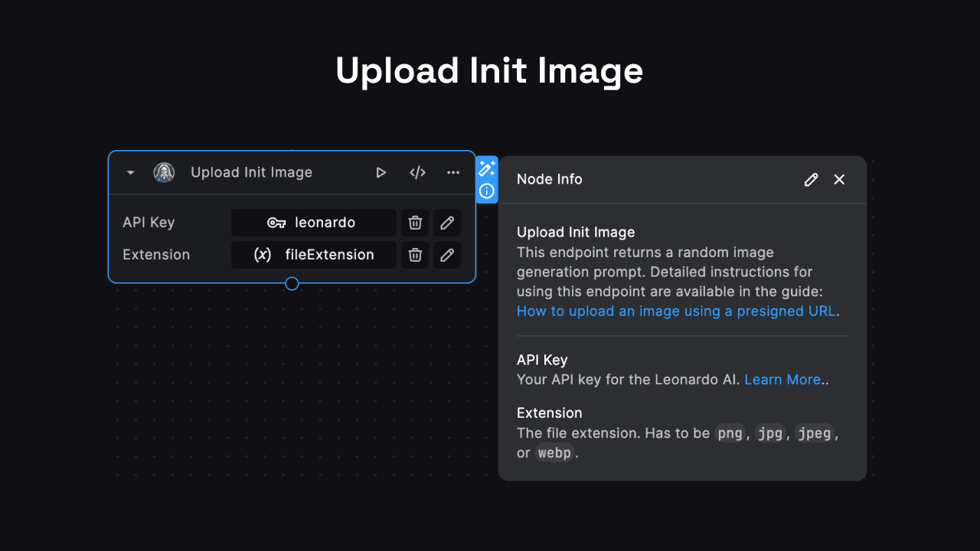Edit the fileExtension variable with the pencil
The image size is (980, 551).
(x=447, y=254)
